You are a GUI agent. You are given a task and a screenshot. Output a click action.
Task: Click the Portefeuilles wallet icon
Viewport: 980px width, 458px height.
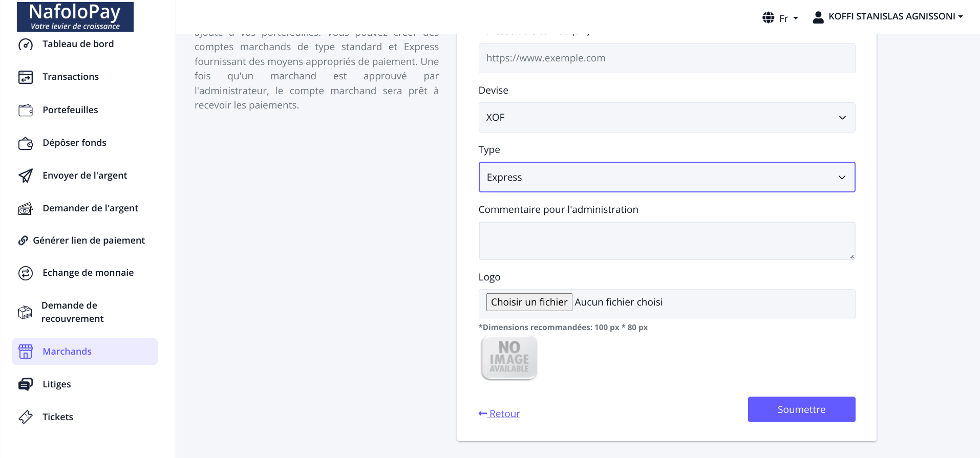coord(26,110)
